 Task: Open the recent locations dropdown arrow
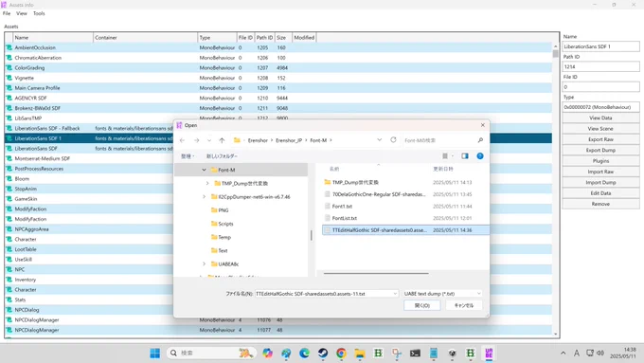(x=209, y=140)
